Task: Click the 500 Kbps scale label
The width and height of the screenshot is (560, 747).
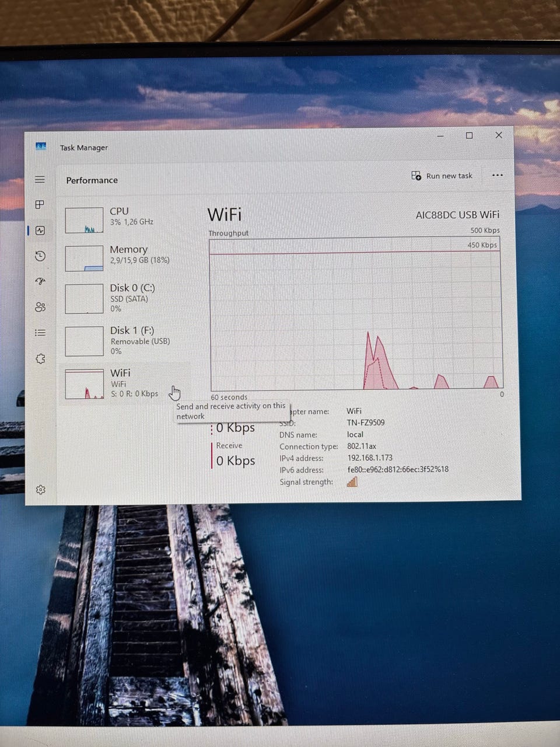Action: click(485, 231)
